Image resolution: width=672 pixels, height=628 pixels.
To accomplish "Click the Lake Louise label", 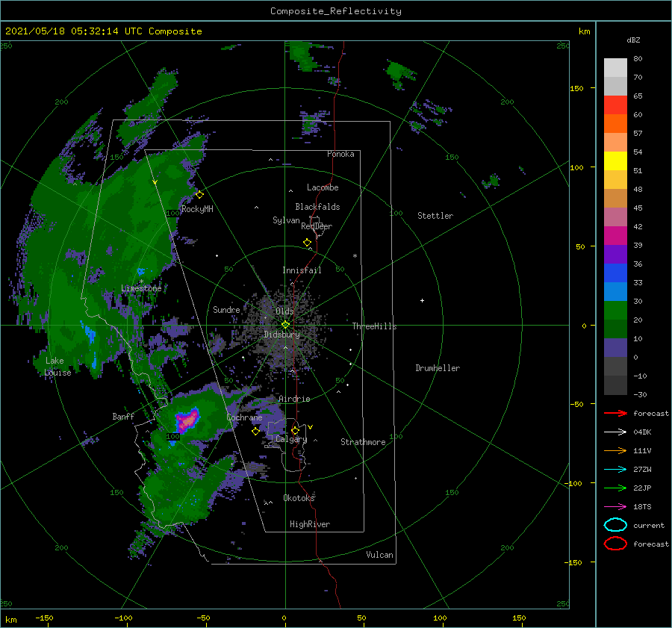I will [x=57, y=367].
